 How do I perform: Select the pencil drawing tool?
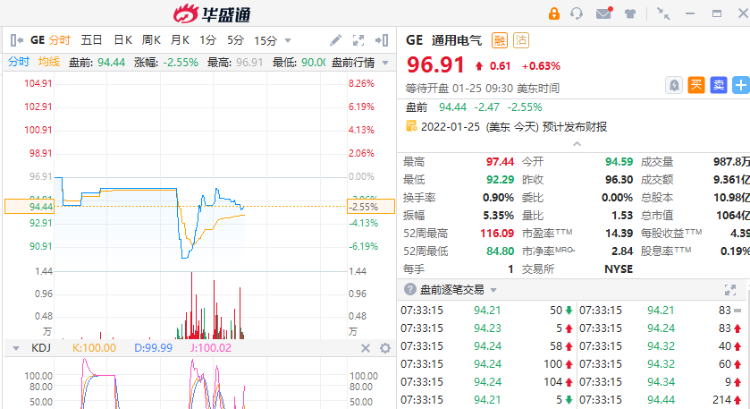tap(336, 40)
